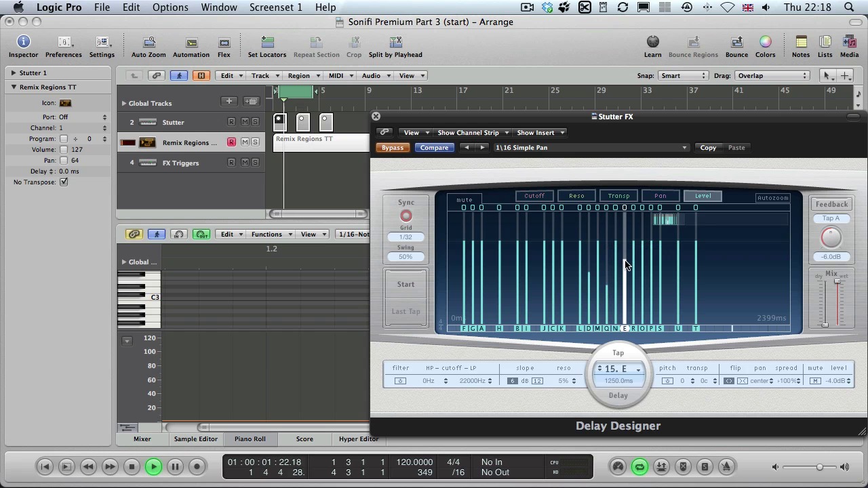This screenshot has height=488, width=868.
Task: Open the Functions menu in Piano Roll
Action: [x=271, y=235]
